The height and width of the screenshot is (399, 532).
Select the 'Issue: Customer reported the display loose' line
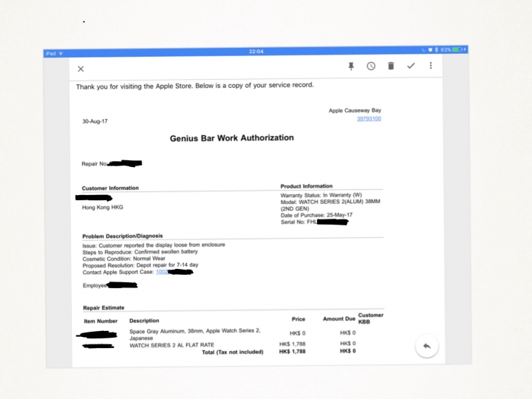tap(154, 245)
